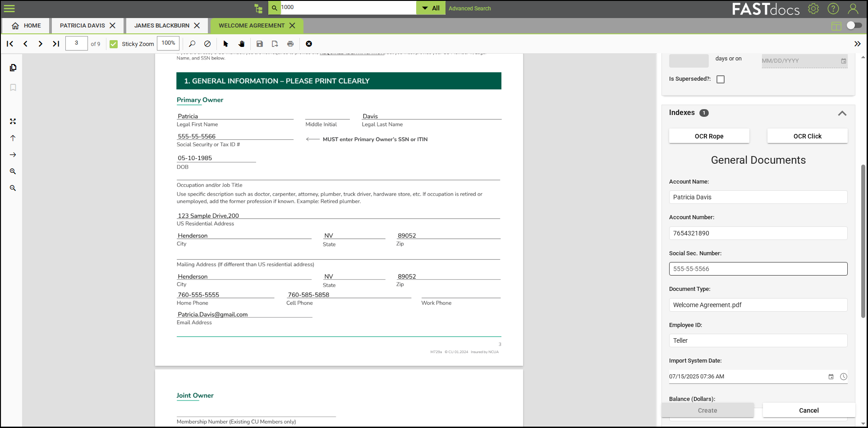Toggle the Sticky Zoom checkbox
The image size is (868, 428).
[x=114, y=44]
